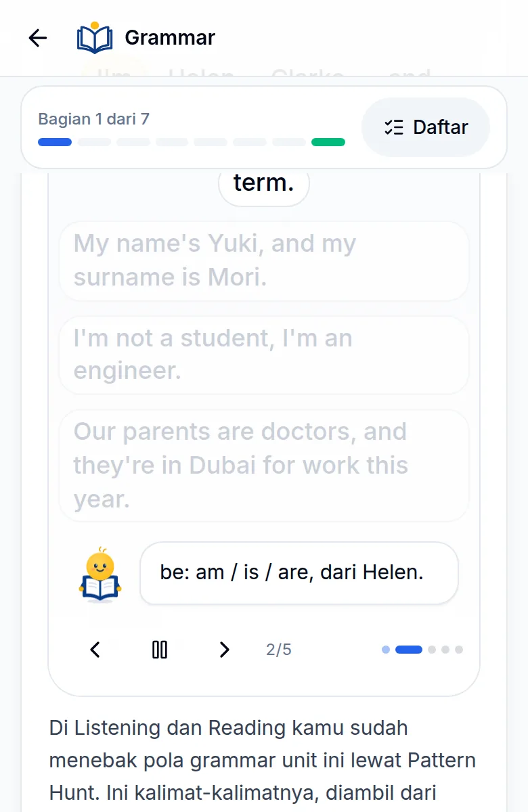Viewport: 528px width, 812px height.
Task: Click the checklist icon in Daftar button
Action: point(394,127)
